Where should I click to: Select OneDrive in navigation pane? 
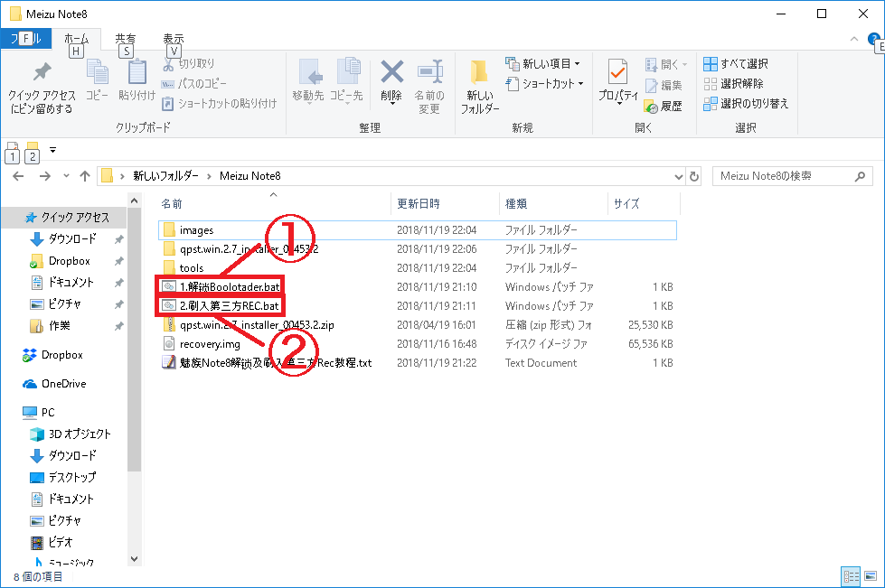[x=54, y=384]
